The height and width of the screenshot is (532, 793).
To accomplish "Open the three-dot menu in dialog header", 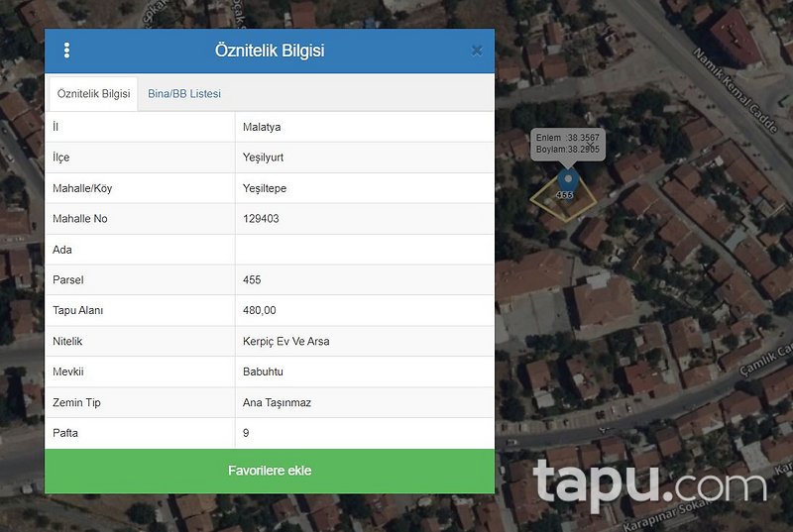I will (66, 51).
